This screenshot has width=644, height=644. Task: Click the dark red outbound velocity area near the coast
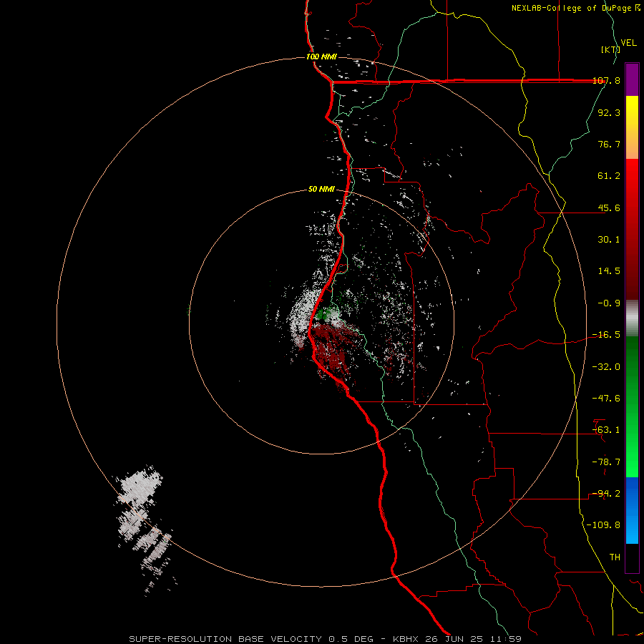pyautogui.click(x=333, y=349)
